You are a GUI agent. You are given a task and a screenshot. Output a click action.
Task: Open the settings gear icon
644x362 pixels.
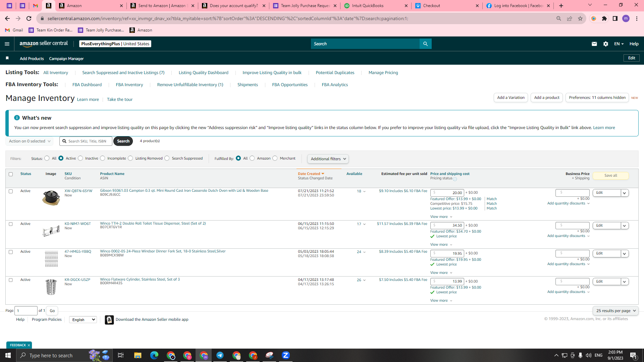click(x=606, y=44)
